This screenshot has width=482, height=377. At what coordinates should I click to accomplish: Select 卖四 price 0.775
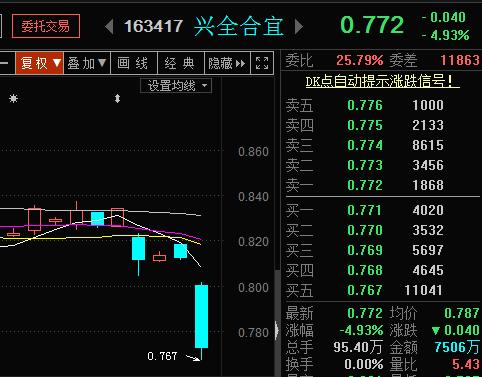(x=365, y=125)
